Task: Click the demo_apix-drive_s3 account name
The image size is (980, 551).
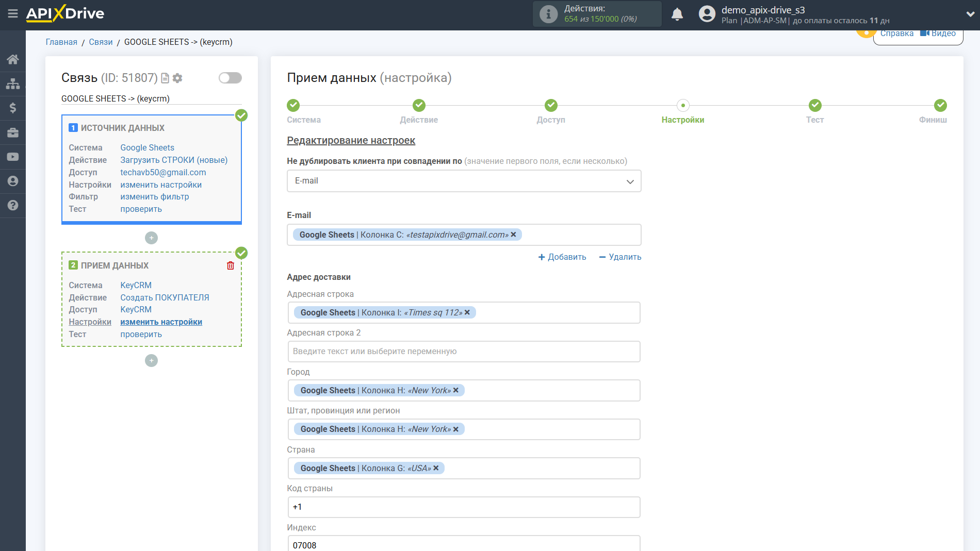Action: pos(763,10)
